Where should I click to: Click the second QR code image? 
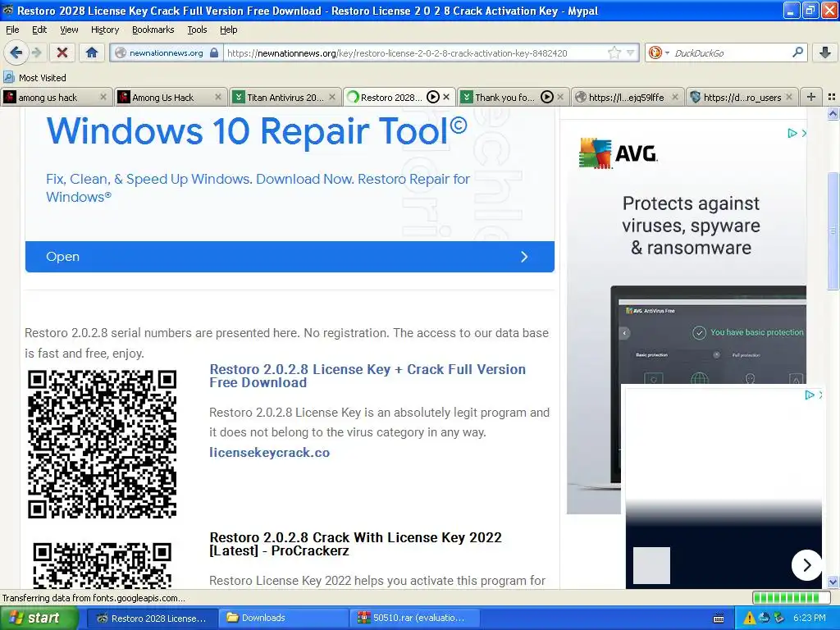[x=102, y=565]
